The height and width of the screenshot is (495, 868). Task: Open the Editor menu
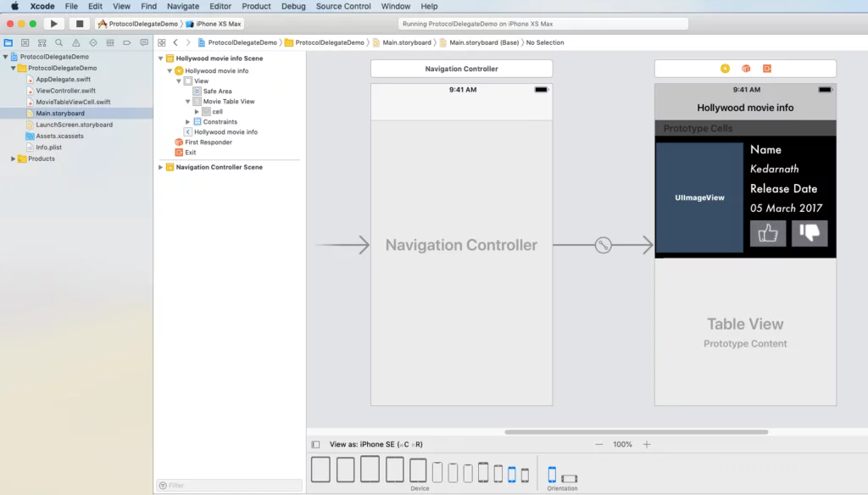(221, 6)
